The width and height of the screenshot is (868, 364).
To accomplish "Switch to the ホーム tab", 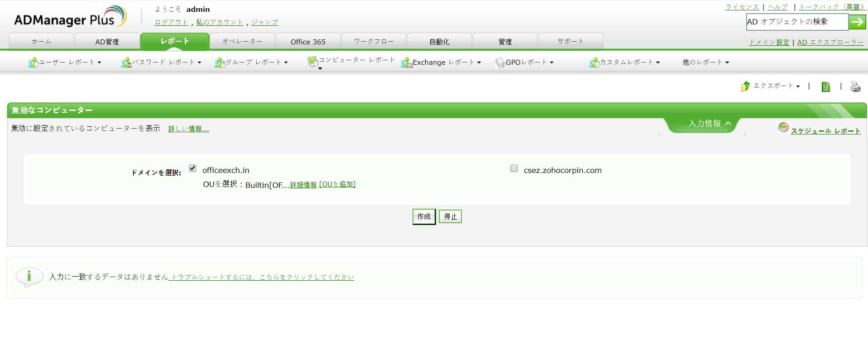I will 41,41.
